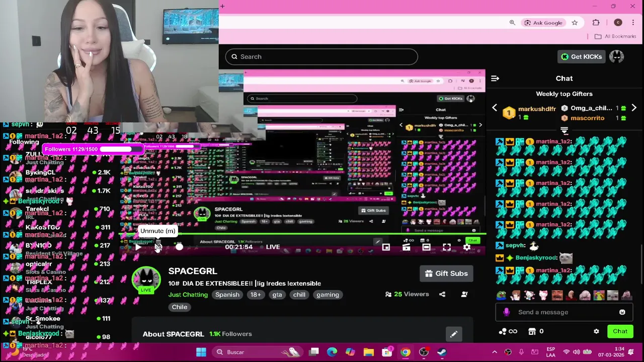This screenshot has width=644, height=362.
Task: Select the 18+ tag
Action: pos(256,295)
